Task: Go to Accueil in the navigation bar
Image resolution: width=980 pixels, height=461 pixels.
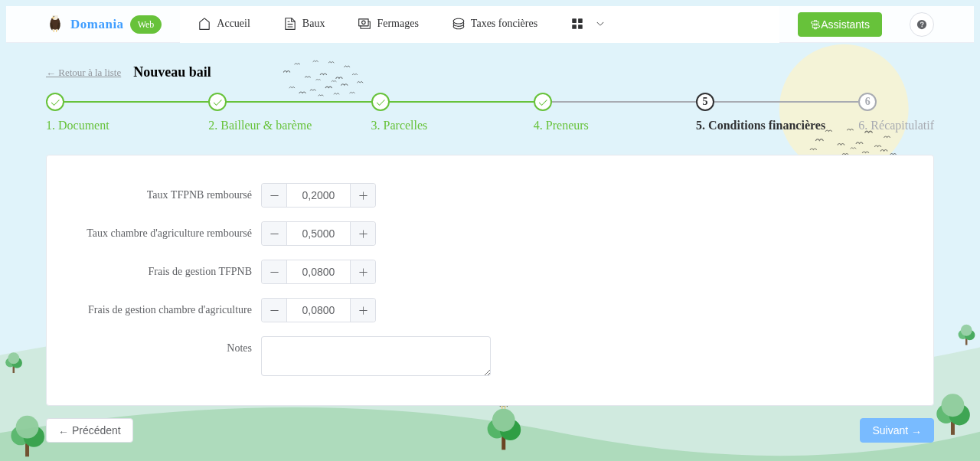Action: 224,24
